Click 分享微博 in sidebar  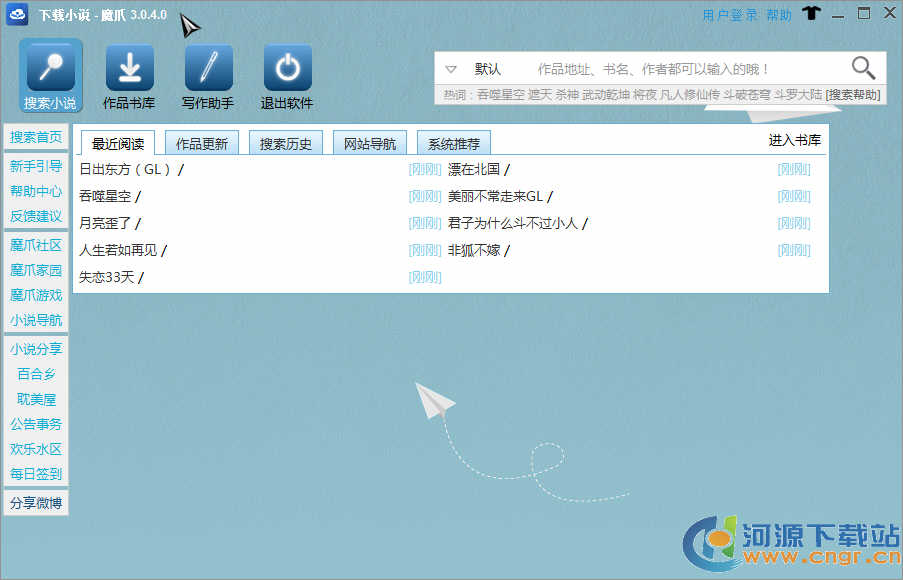pyautogui.click(x=36, y=503)
